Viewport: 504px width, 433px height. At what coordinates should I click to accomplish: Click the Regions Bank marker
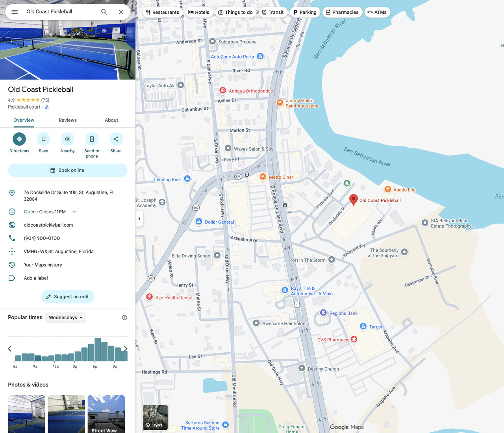pos(323,313)
